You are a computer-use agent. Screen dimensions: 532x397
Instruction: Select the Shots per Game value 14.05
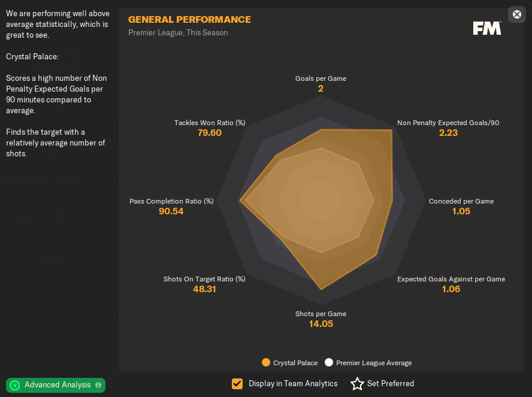[321, 324]
